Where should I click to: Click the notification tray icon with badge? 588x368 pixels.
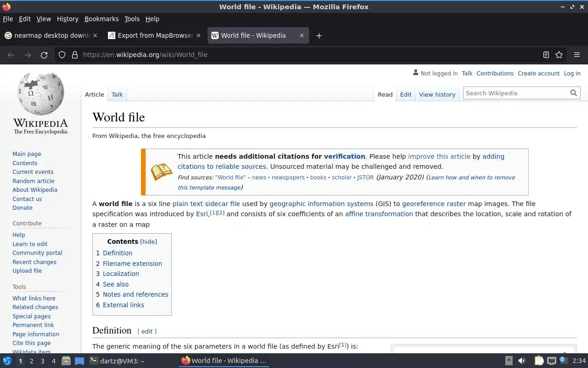[563, 361]
